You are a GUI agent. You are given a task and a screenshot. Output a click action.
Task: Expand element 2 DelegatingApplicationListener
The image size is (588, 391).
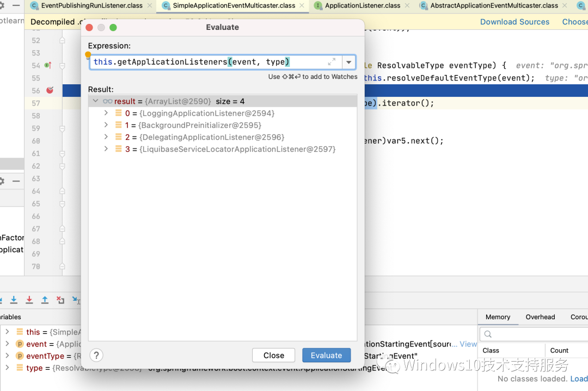pos(106,136)
